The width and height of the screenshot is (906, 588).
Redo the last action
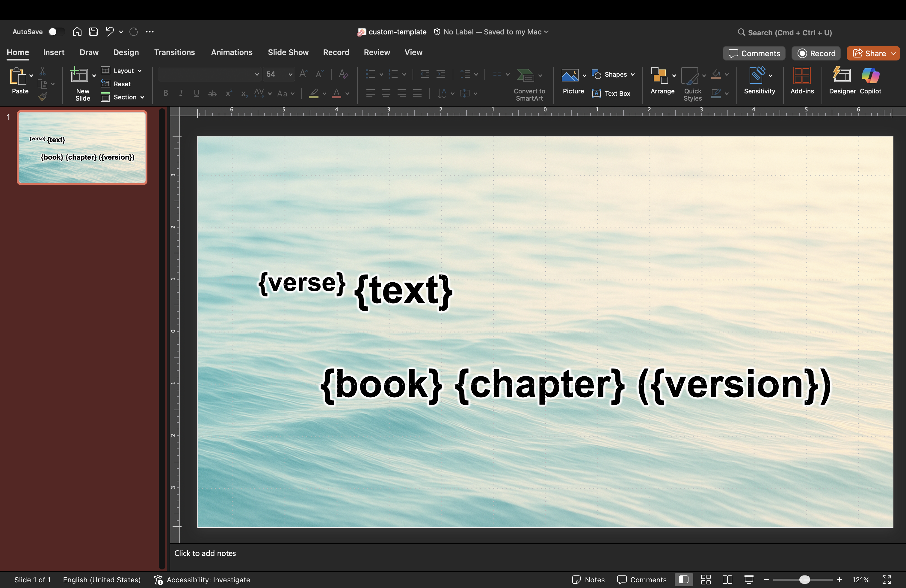point(134,31)
